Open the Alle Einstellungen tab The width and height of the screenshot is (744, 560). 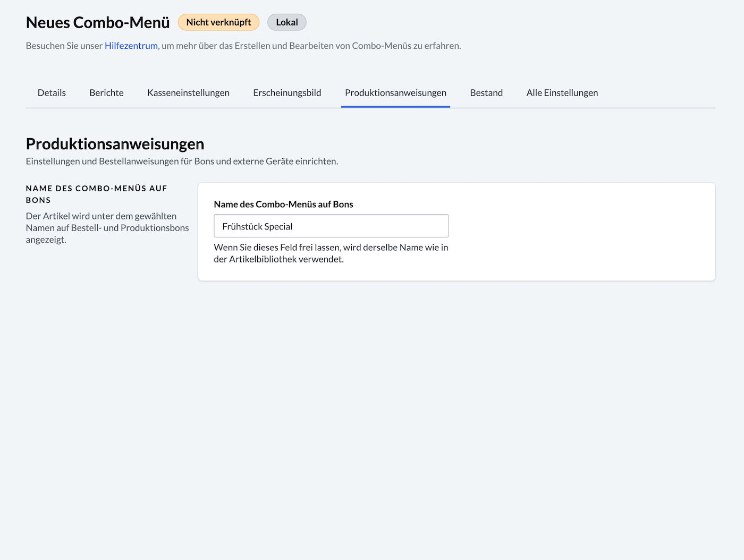coord(562,92)
